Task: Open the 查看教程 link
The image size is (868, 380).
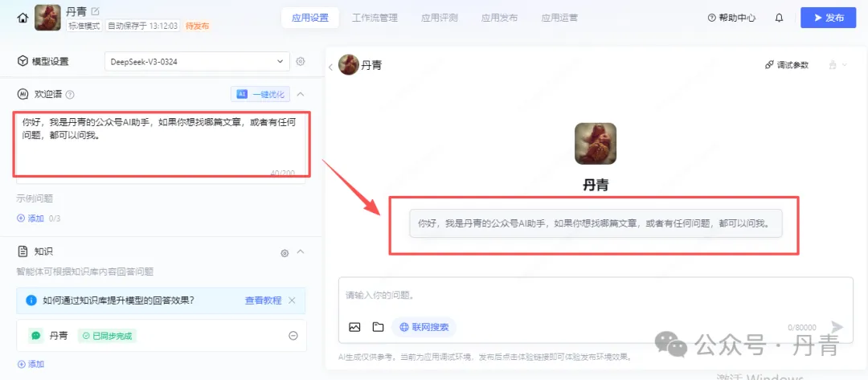Action: tap(263, 300)
